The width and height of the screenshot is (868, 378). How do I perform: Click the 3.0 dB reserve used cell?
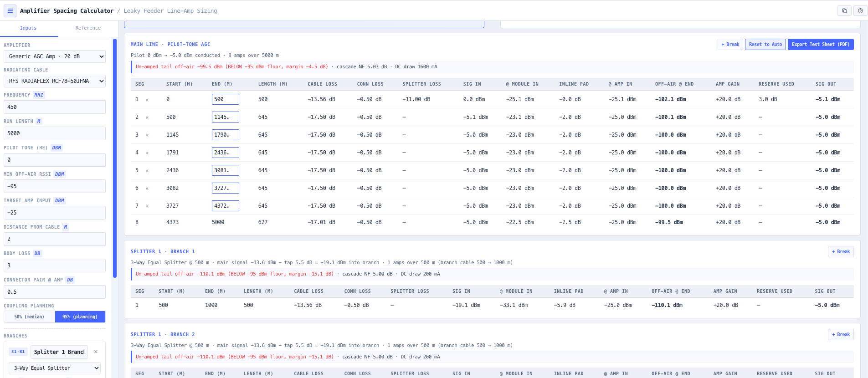coord(768,99)
